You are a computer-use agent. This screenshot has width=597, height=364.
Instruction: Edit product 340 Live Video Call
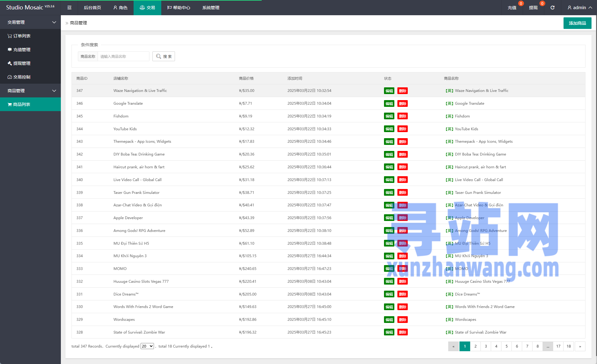389,180
